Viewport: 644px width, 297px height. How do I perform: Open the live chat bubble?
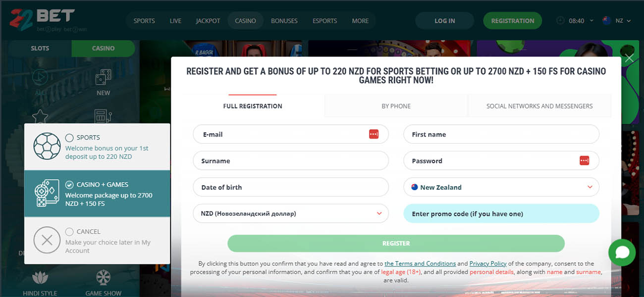point(622,253)
